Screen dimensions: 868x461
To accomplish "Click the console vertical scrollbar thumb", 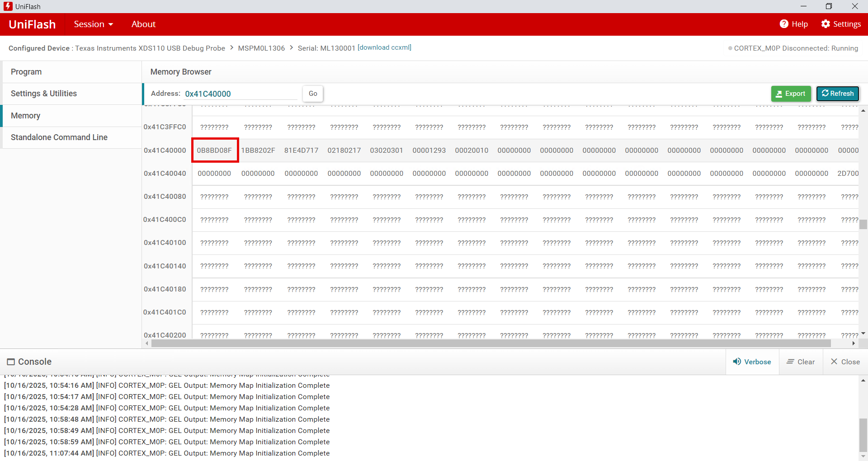I will (863, 435).
